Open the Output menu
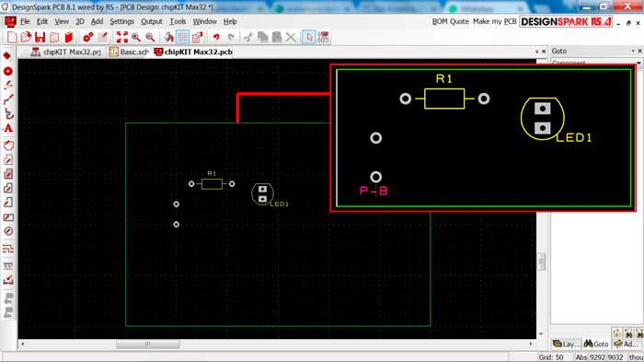The height and width of the screenshot is (362, 644). pos(152,21)
